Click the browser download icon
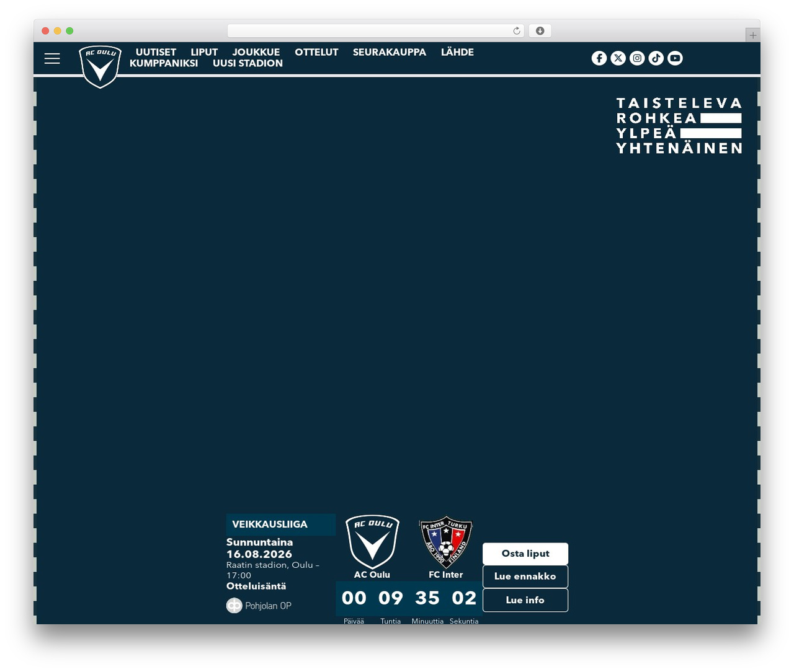794x672 pixels. [x=540, y=31]
